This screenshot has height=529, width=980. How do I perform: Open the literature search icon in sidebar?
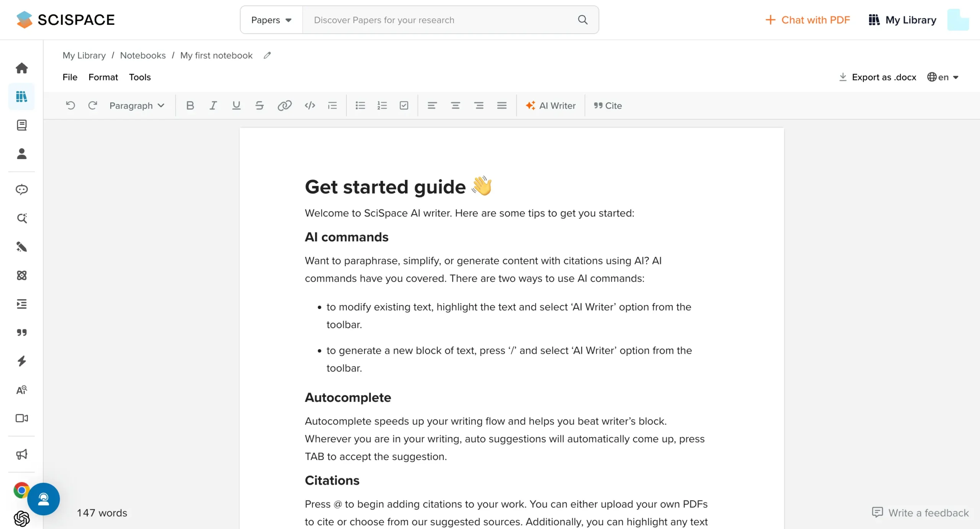[21, 218]
